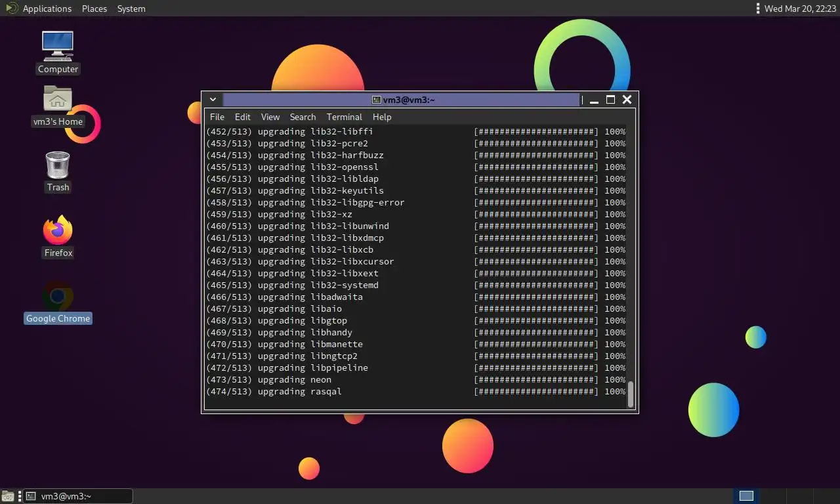Open the Places menu
Screen dimensions: 840x504
click(94, 9)
